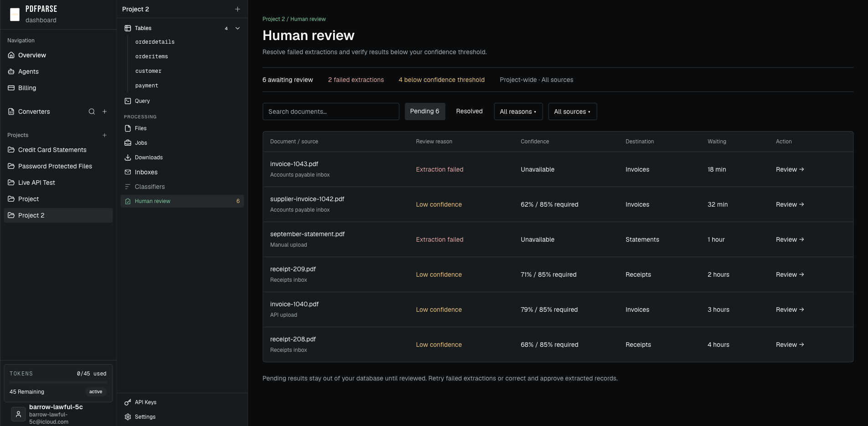
Task: Filter by 2 failed extractions
Action: 356,80
